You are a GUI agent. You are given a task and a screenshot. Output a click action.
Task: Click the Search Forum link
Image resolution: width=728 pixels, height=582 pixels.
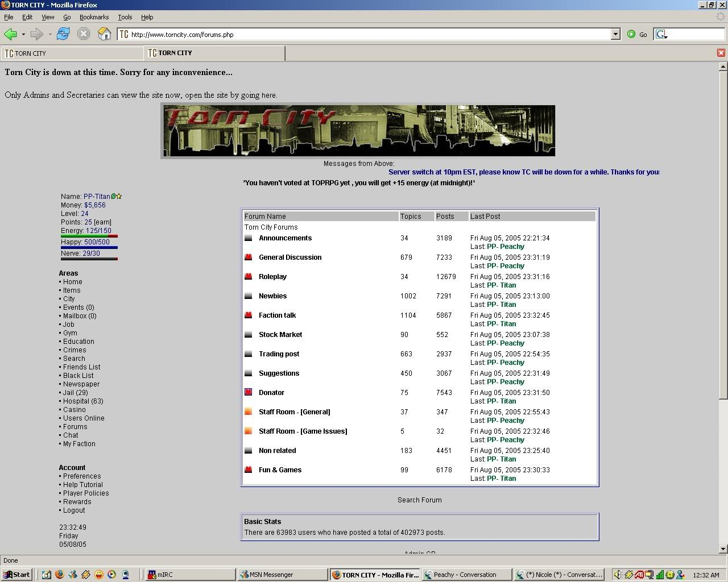419,500
